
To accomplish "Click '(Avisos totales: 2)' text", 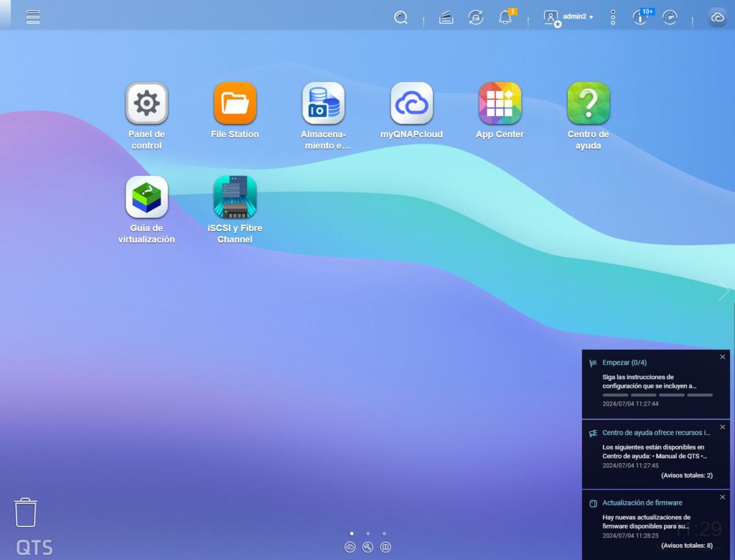I will click(x=687, y=475).
